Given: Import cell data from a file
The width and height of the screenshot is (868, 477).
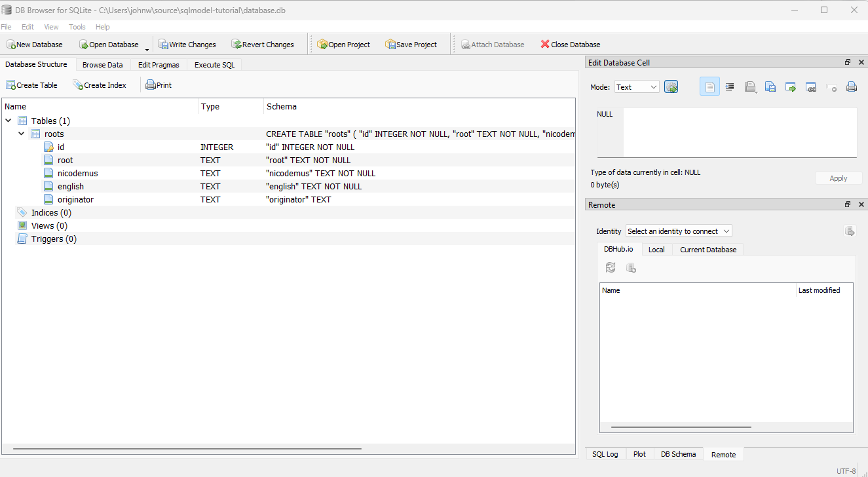Looking at the screenshot, I should pos(751,86).
